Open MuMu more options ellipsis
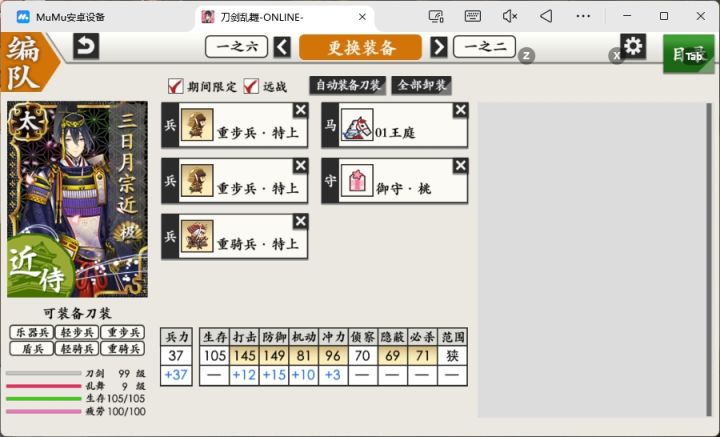720x437 pixels. tap(583, 17)
